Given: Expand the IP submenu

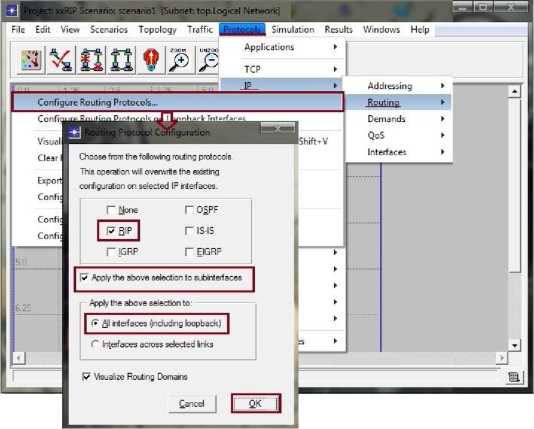Looking at the screenshot, I should (x=282, y=85).
